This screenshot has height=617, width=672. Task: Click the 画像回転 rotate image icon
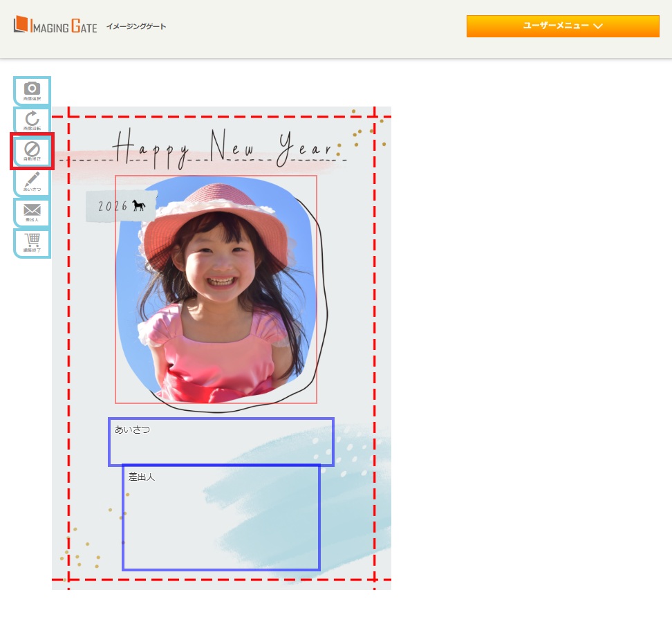point(32,121)
